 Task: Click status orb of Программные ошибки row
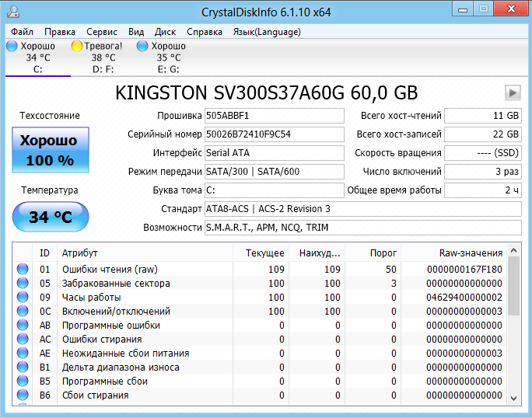coord(23,325)
